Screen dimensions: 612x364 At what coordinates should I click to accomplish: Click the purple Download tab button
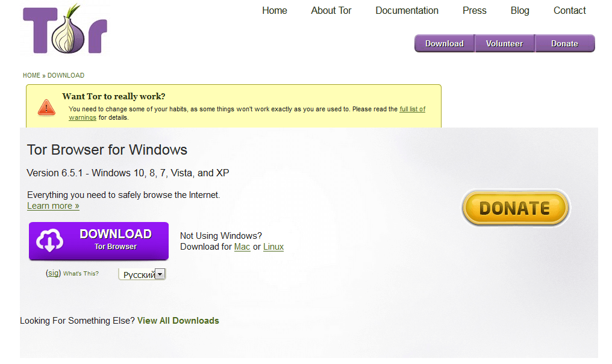(445, 44)
